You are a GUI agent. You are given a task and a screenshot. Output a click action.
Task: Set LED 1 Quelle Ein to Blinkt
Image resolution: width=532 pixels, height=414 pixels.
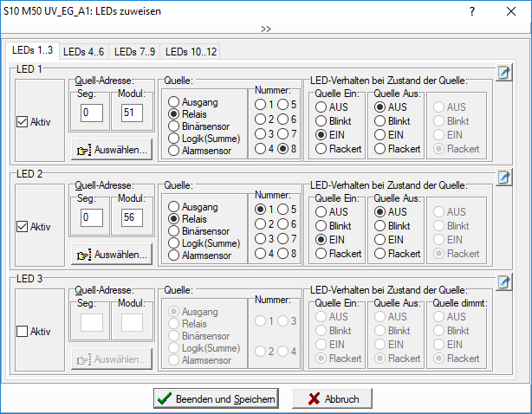coord(321,121)
